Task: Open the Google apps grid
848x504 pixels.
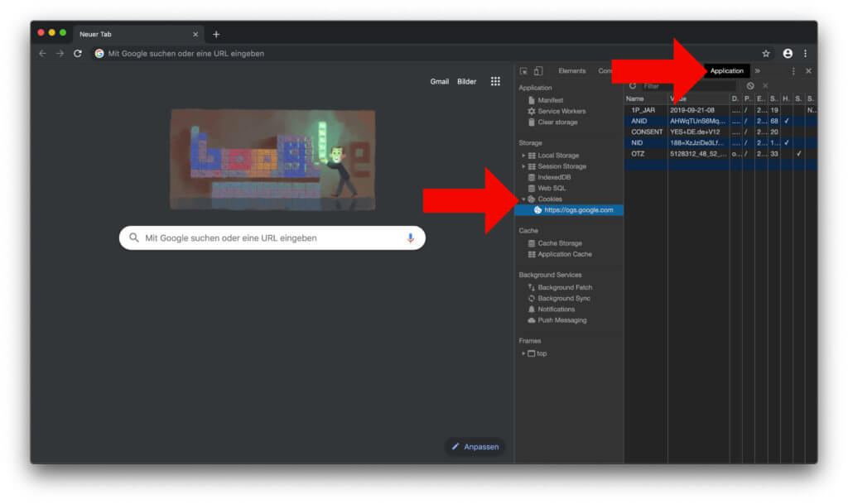Action: pyautogui.click(x=495, y=82)
